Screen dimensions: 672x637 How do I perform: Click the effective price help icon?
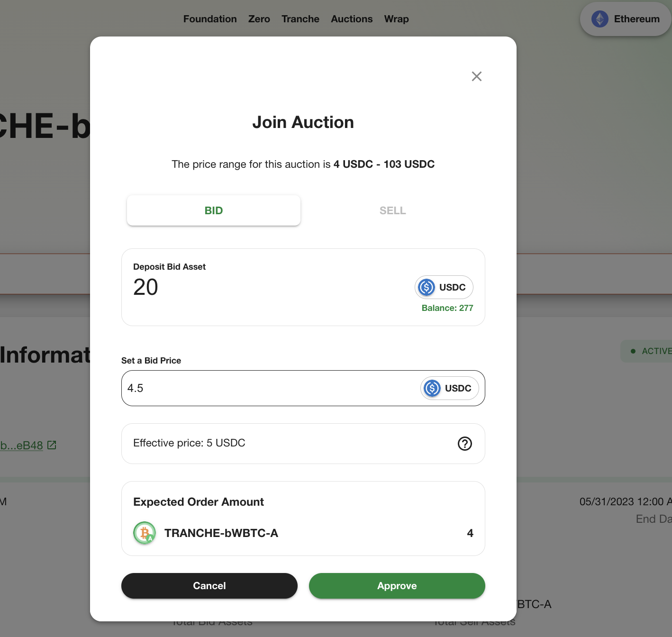[465, 444]
